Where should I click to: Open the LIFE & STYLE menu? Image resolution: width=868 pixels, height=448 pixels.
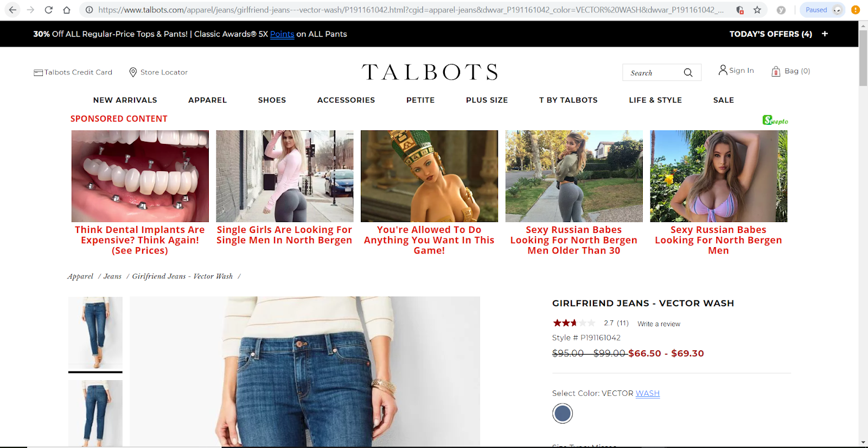[655, 100]
